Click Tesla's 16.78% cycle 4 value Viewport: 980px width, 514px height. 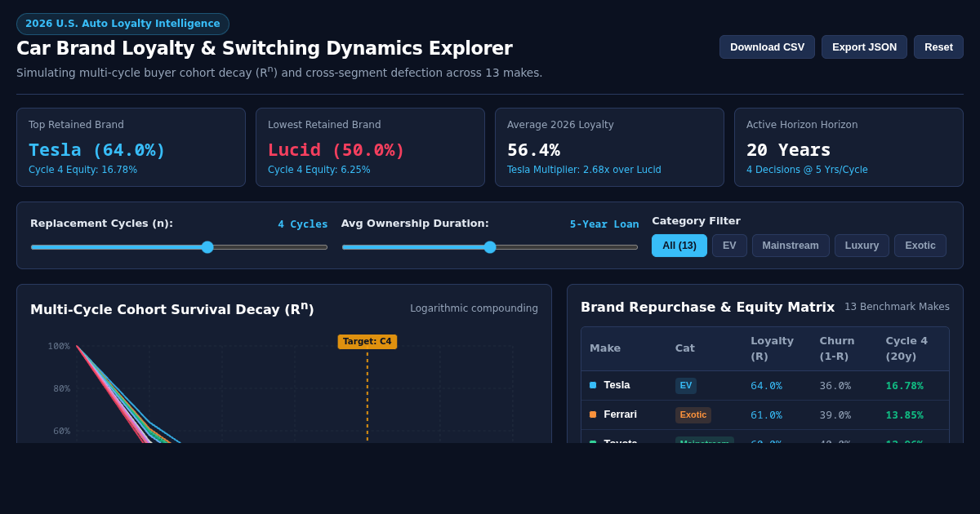point(905,386)
